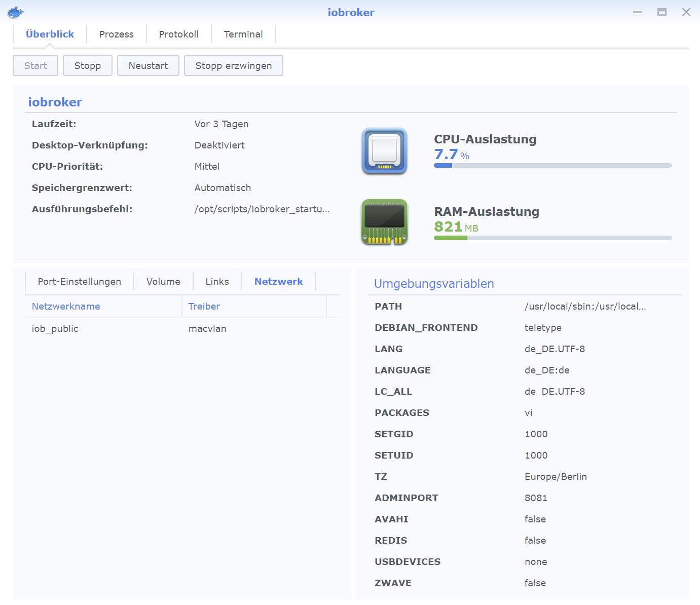The width and height of the screenshot is (700, 605).
Task: Click the ZWAVE variable label
Action: [393, 583]
